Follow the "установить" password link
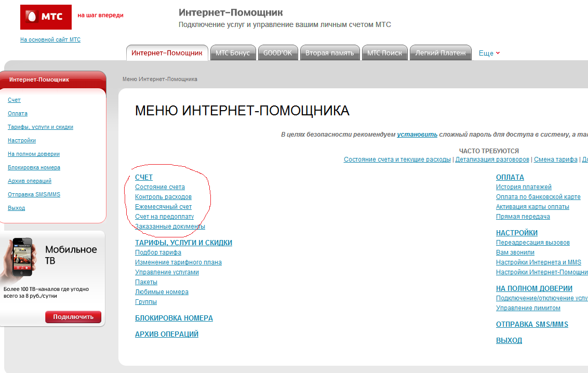Viewport: 588px width, 373px height. point(417,134)
